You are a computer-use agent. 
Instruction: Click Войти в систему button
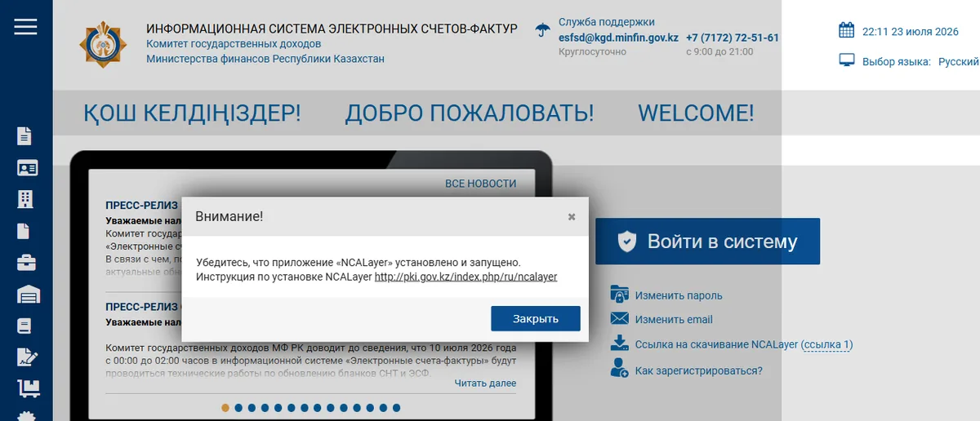(707, 242)
